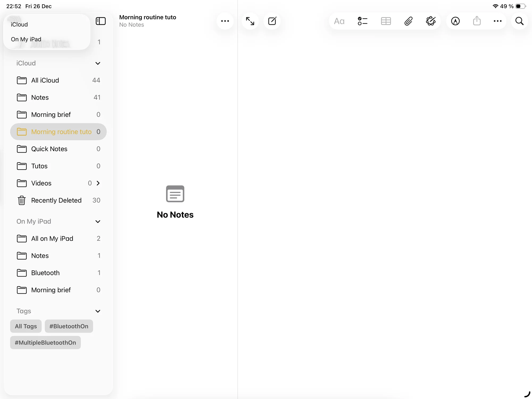
Task: Collapse the On My iPad section
Action: pos(98,221)
